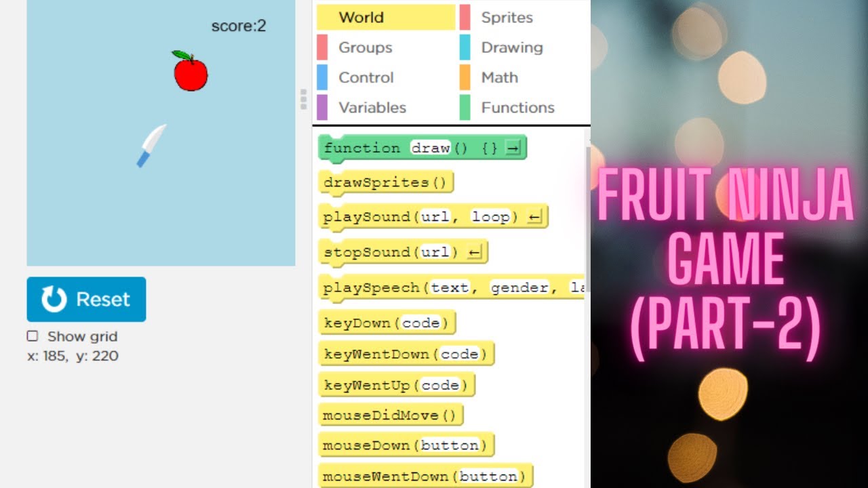Click the code parameter in keyDown block
The image size is (868, 488).
[x=421, y=323]
